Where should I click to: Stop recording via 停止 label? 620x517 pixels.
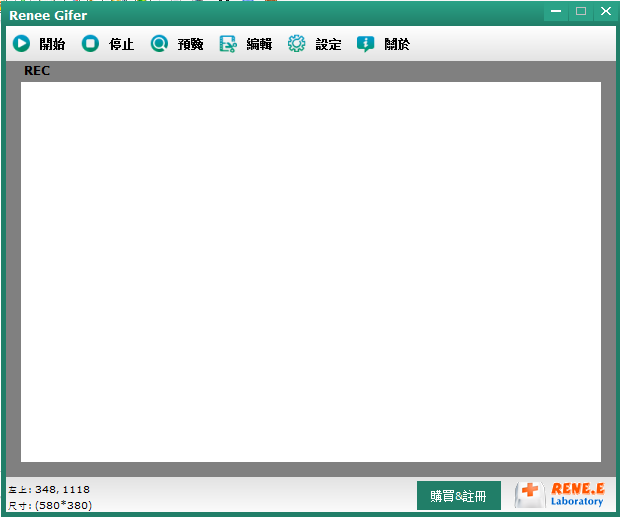pyautogui.click(x=121, y=44)
